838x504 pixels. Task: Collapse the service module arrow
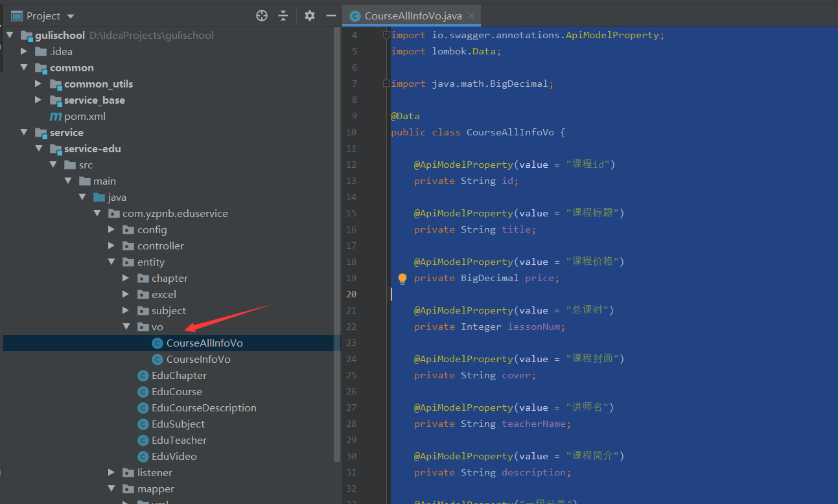(24, 132)
